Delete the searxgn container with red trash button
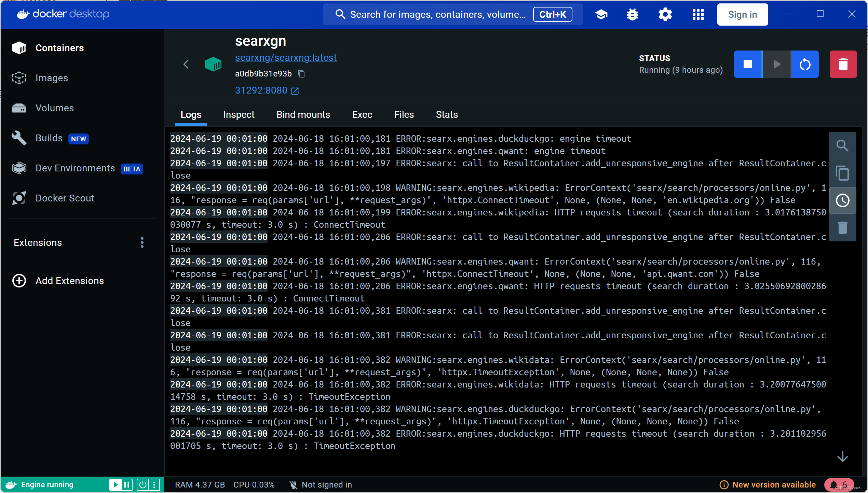This screenshot has width=868, height=493. 843,64
